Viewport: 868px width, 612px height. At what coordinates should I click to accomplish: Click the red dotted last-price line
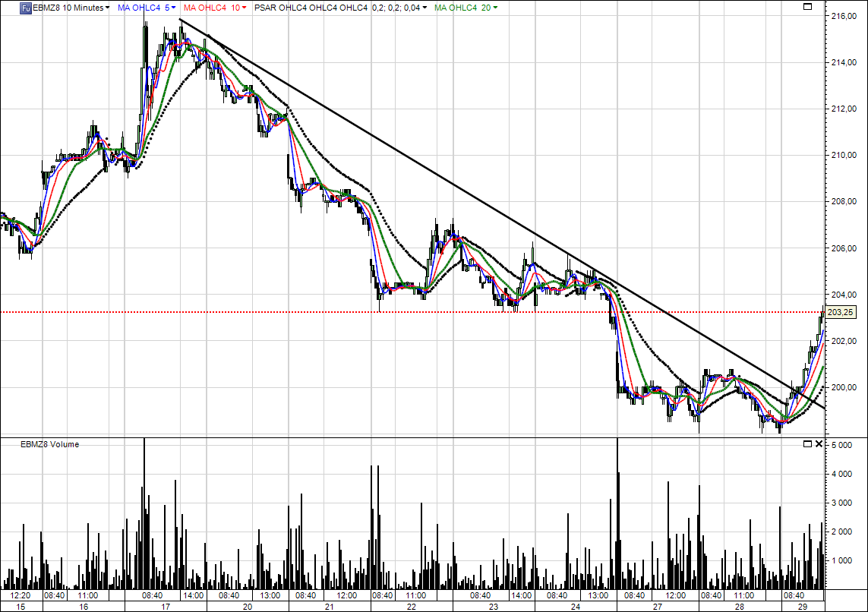[380, 312]
